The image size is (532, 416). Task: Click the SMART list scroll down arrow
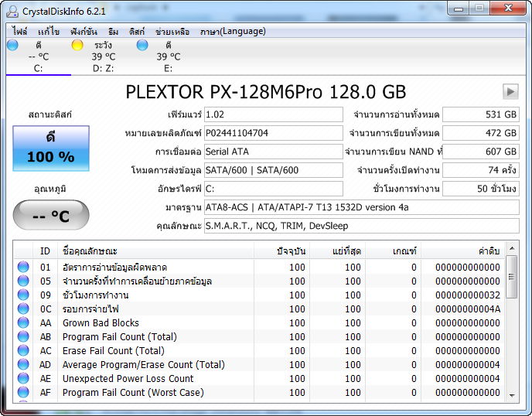pos(512,396)
